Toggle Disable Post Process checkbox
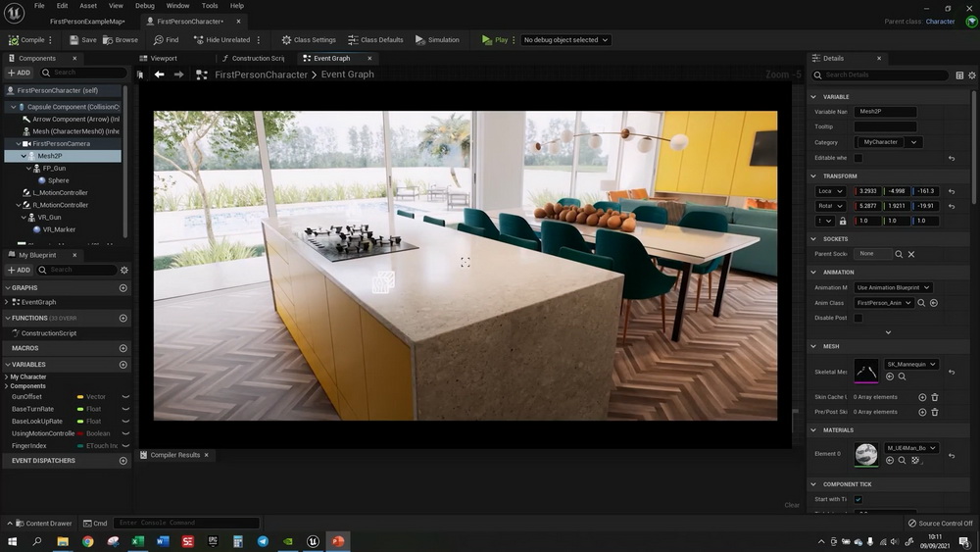980x552 pixels. [x=858, y=319]
